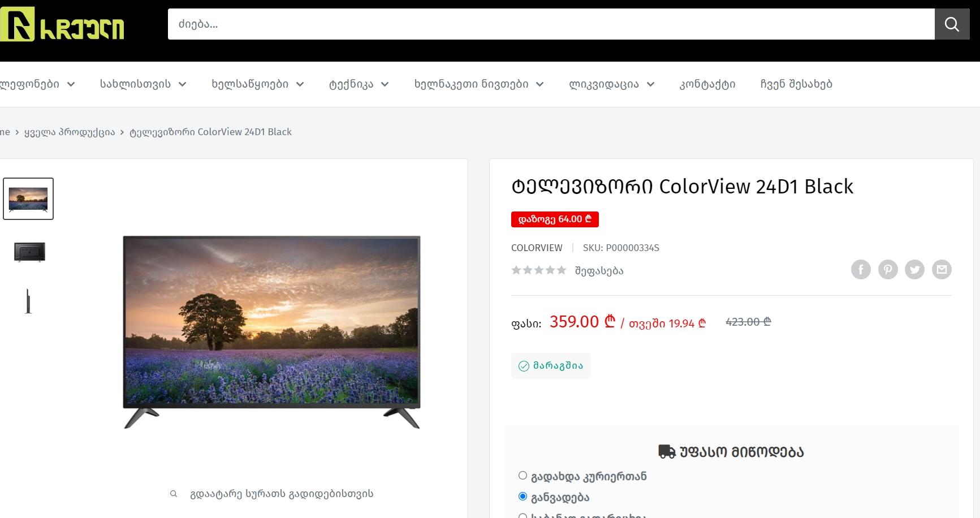Click the search input field
Viewport: 980px width, 518px height.
click(551, 24)
